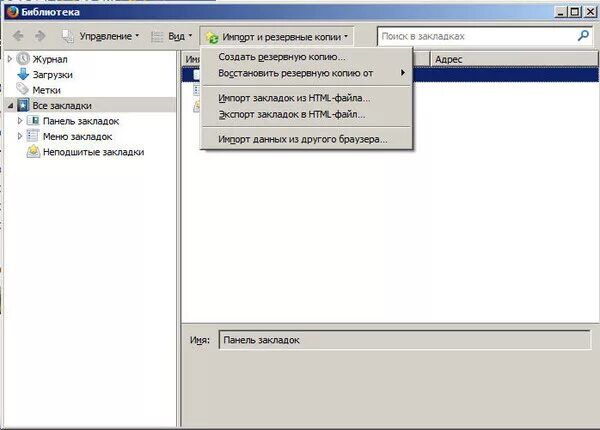
Task: Click the Firefox logo in title bar
Action: pos(12,12)
